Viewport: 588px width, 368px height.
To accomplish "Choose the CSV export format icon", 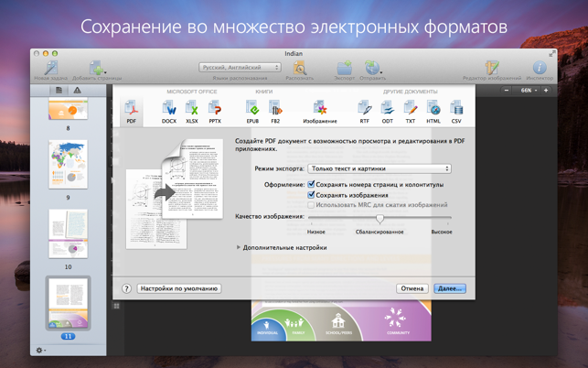I will [456, 111].
